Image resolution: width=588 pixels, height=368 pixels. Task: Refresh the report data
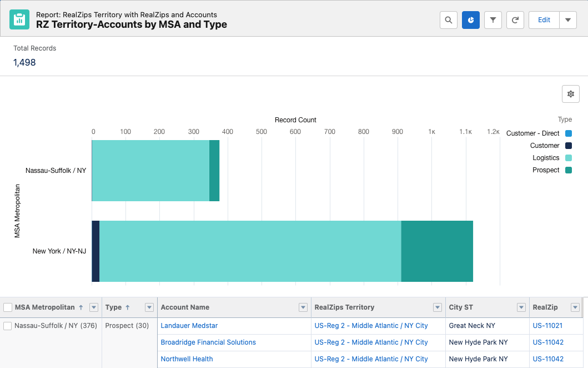tap(515, 20)
